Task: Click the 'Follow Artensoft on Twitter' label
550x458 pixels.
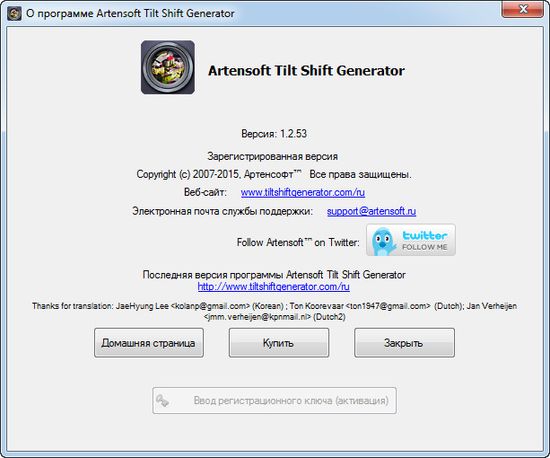Action: pyautogui.click(x=298, y=242)
